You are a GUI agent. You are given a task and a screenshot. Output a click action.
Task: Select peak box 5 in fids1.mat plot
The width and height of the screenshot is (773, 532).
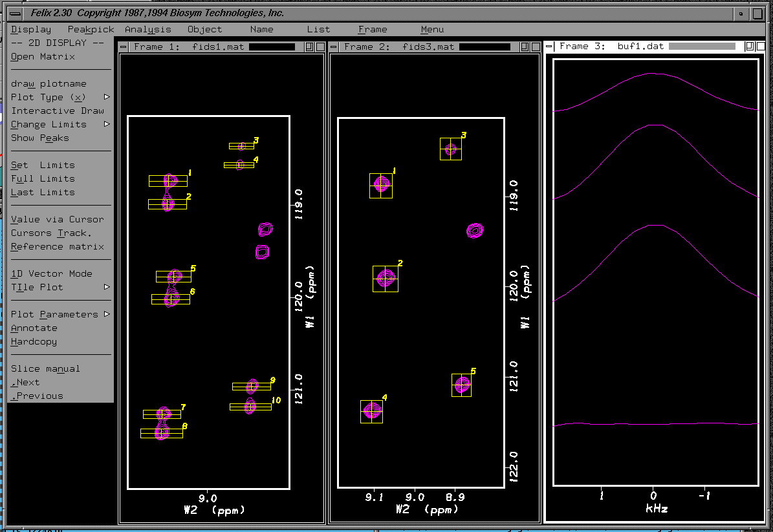(173, 277)
